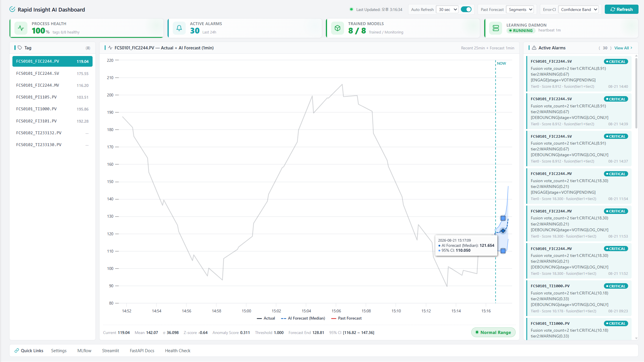The image size is (644, 362).
Task: Toggle the Auto Refresh switch
Action: (x=466, y=9)
